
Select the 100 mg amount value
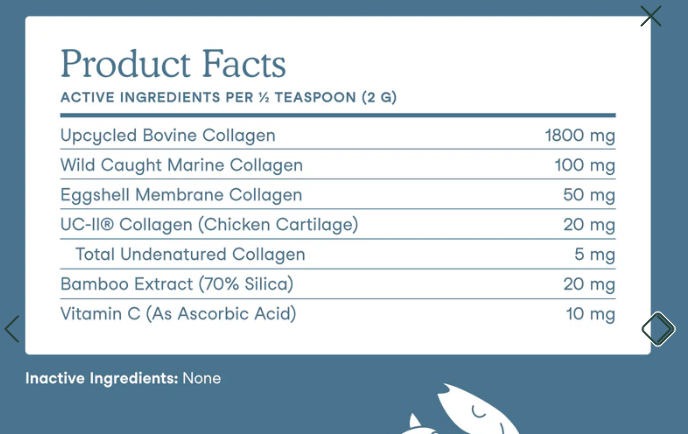[584, 165]
